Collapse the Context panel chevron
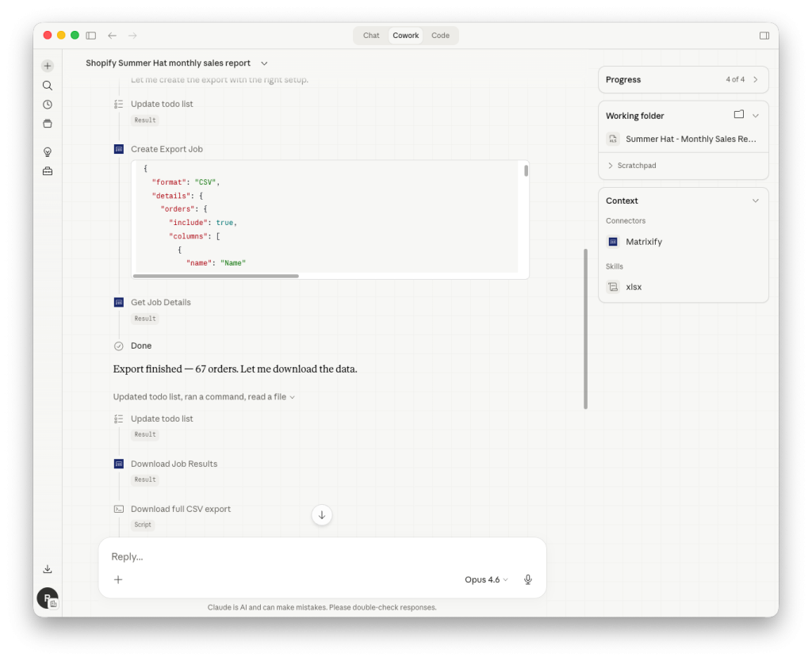This screenshot has height=661, width=812. tap(755, 201)
